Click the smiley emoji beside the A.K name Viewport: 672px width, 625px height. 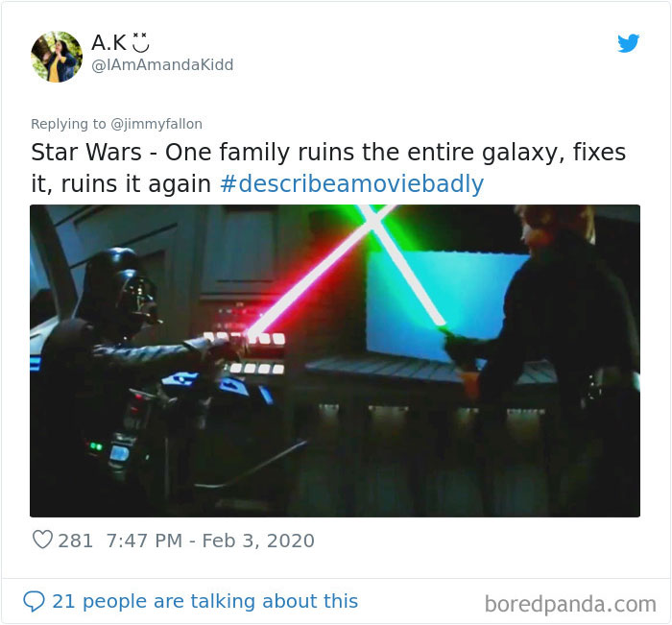140,42
